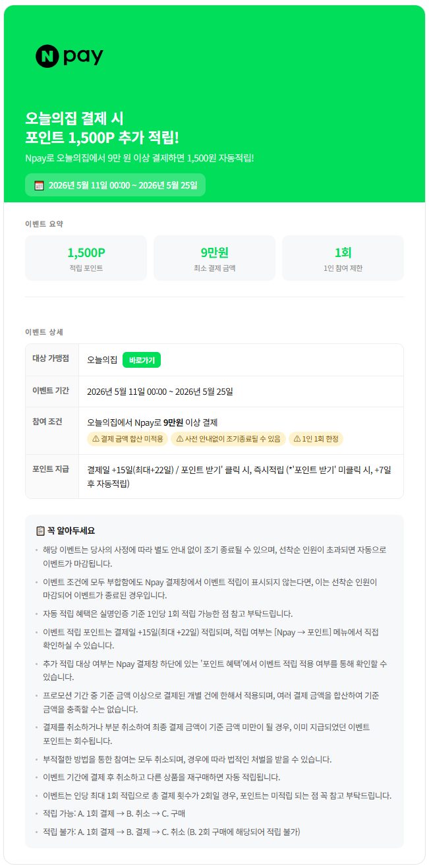Click the warning icon on 사전 안내없이 조기종료 badge
This screenshot has width=429, height=868.
pos(179,439)
